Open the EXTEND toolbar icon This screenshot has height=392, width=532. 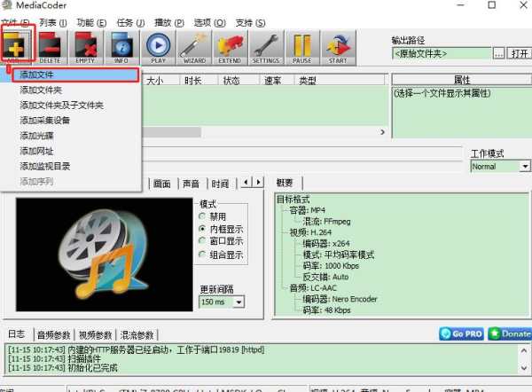point(230,47)
